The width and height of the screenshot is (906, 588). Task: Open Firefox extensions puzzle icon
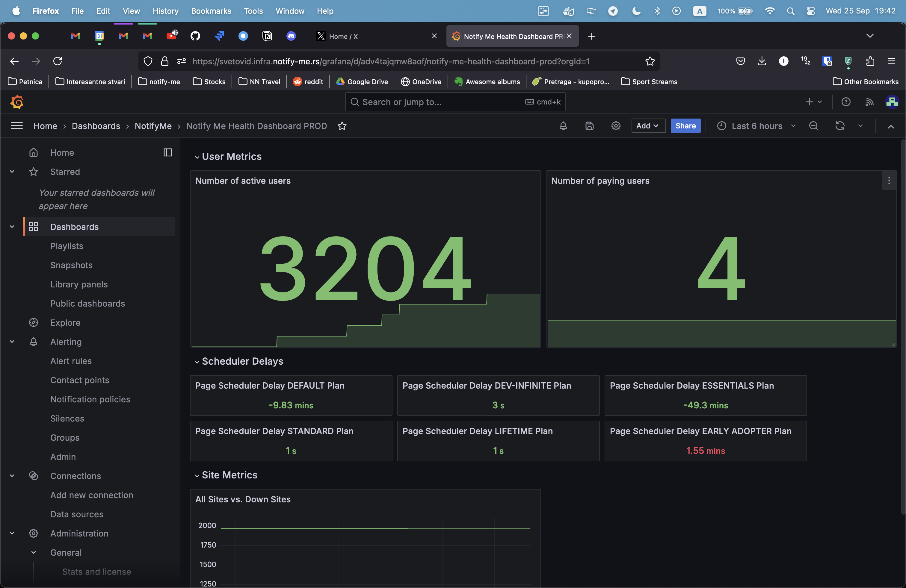click(x=870, y=61)
